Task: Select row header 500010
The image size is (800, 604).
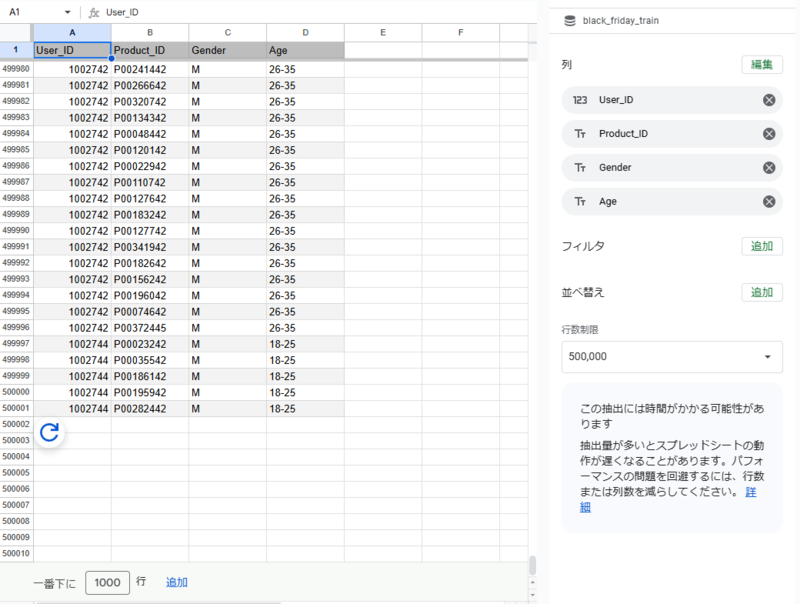Action: point(16,553)
